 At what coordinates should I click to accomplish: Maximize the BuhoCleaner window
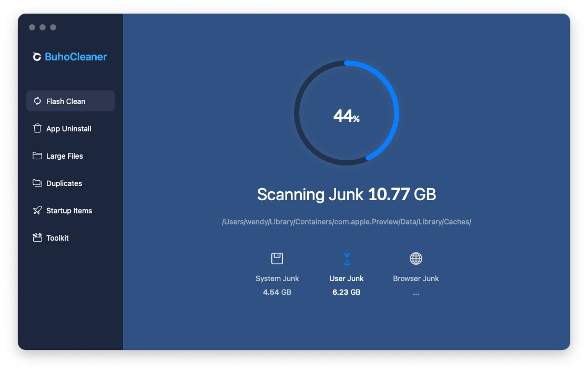(x=53, y=27)
